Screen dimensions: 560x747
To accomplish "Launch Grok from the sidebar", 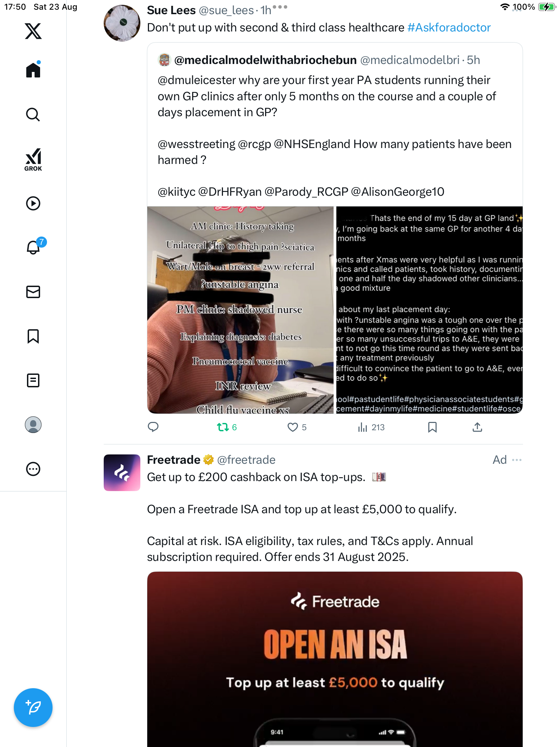I will (x=33, y=159).
